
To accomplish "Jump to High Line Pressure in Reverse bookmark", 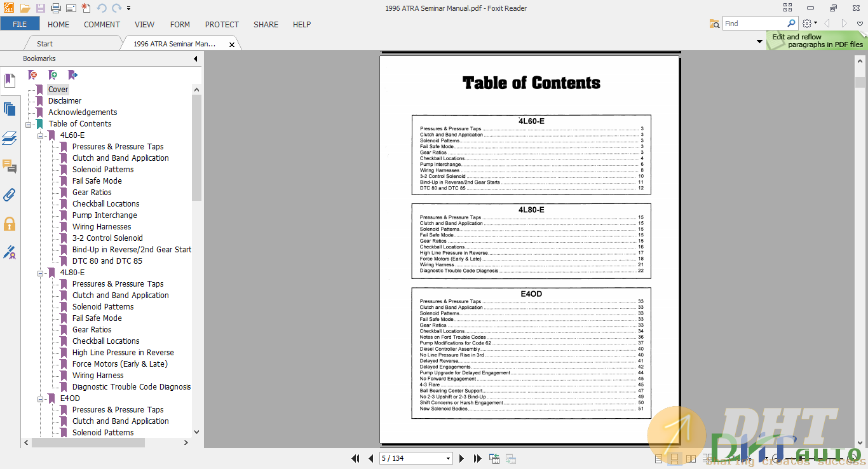I will point(123,353).
